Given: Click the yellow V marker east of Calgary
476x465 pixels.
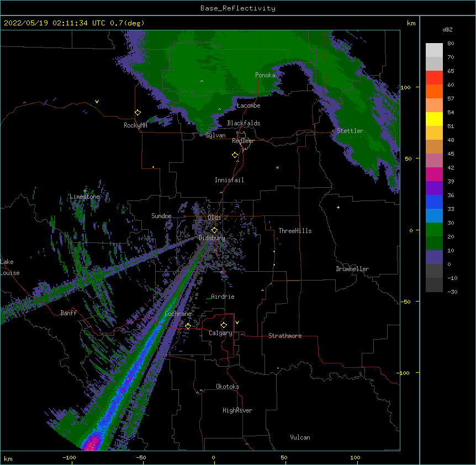Looking at the screenshot, I should click(x=237, y=323).
